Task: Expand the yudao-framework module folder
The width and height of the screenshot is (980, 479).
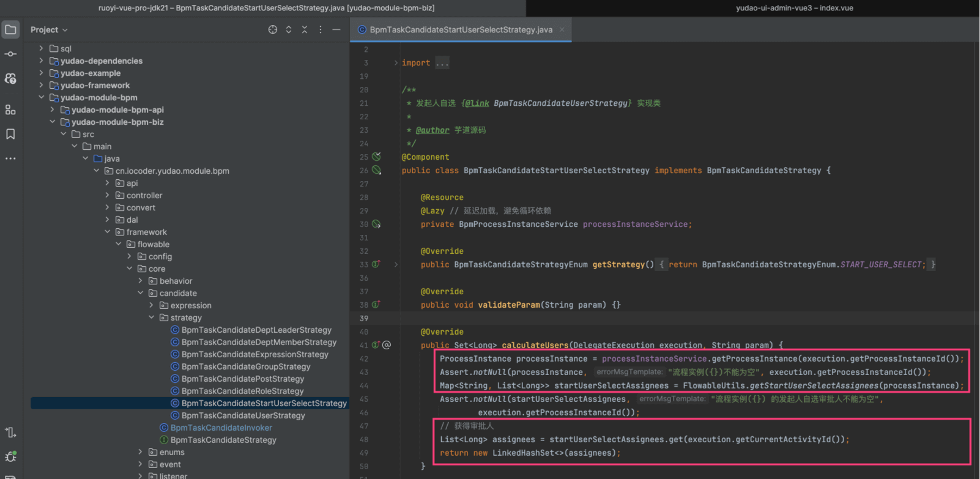Action: 41,85
